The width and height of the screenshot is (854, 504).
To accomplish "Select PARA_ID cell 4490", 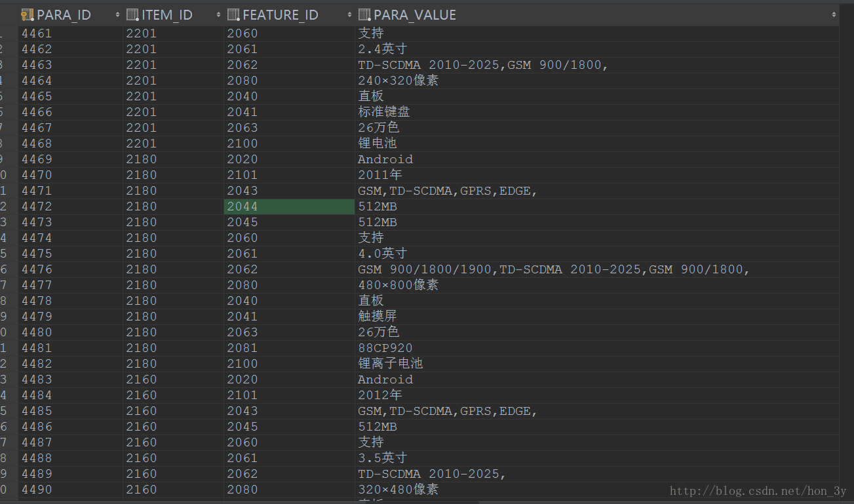I will coord(70,490).
